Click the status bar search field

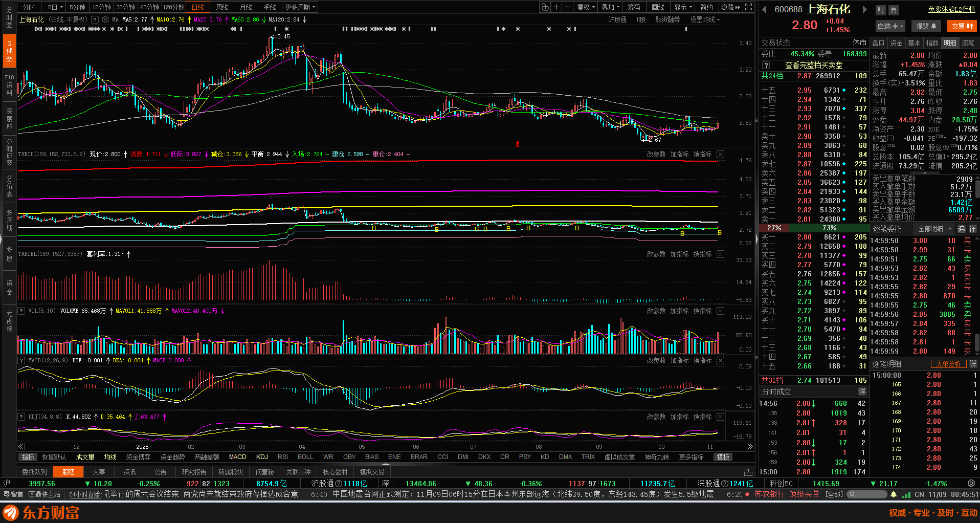[867, 495]
